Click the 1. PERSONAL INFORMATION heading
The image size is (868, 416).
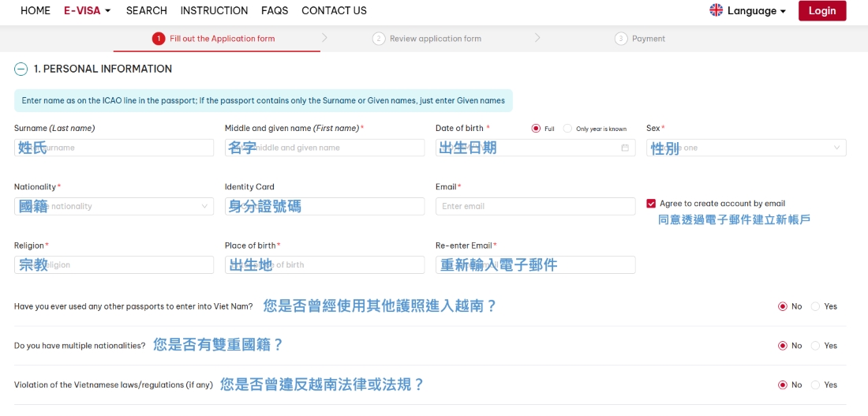[103, 69]
